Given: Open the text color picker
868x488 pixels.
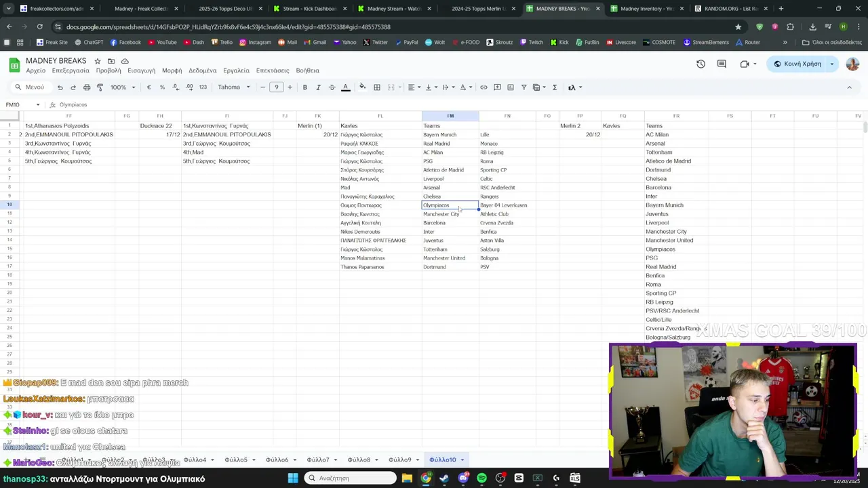Looking at the screenshot, I should point(345,87).
